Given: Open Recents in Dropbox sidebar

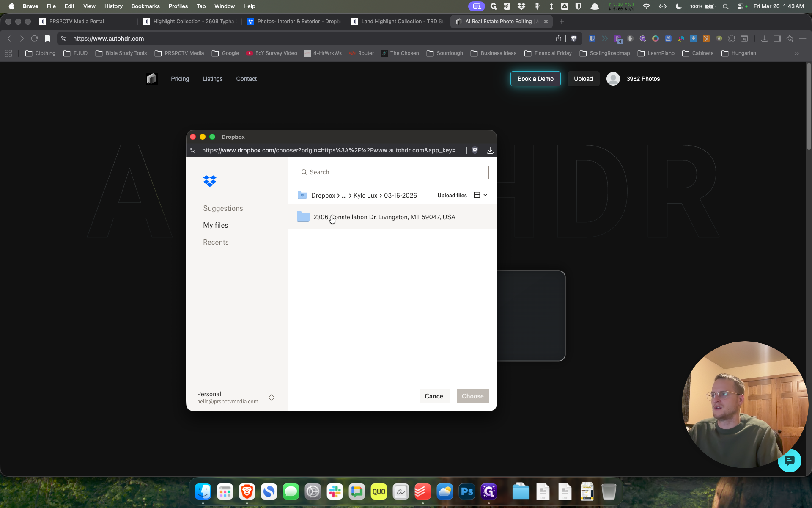Looking at the screenshot, I should pos(216,242).
